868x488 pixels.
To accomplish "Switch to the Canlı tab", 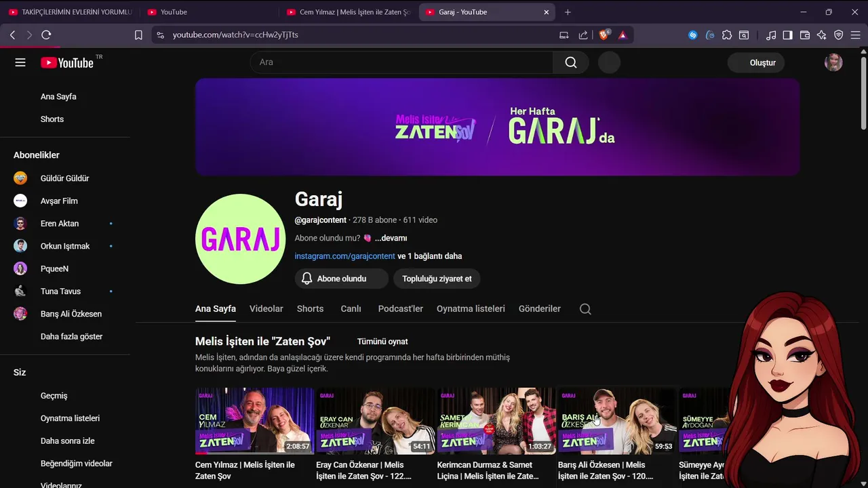I will (351, 308).
